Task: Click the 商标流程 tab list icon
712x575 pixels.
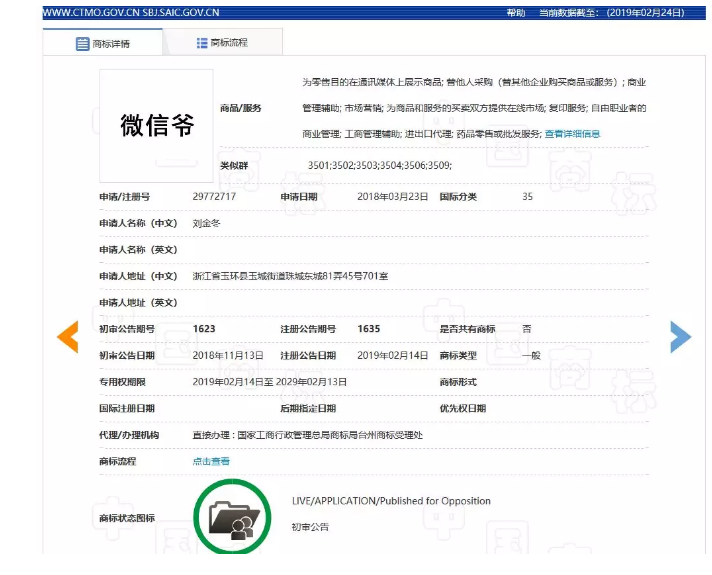Action: (x=202, y=43)
